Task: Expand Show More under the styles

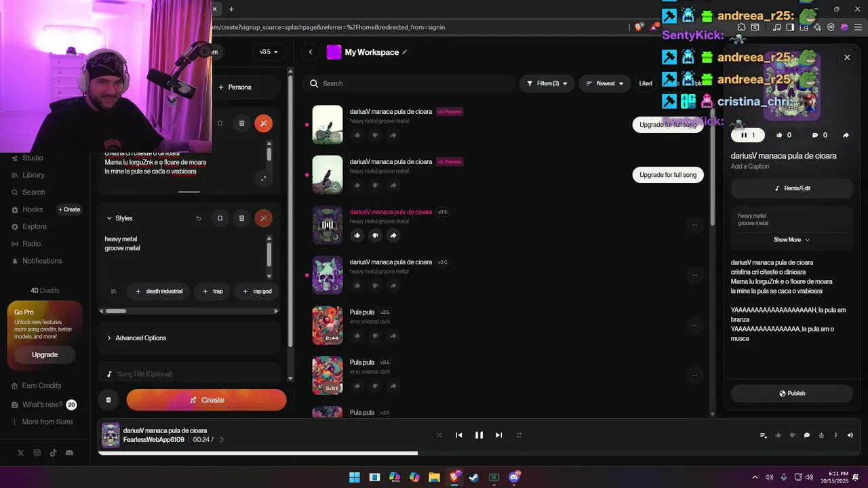Action: [x=791, y=240]
